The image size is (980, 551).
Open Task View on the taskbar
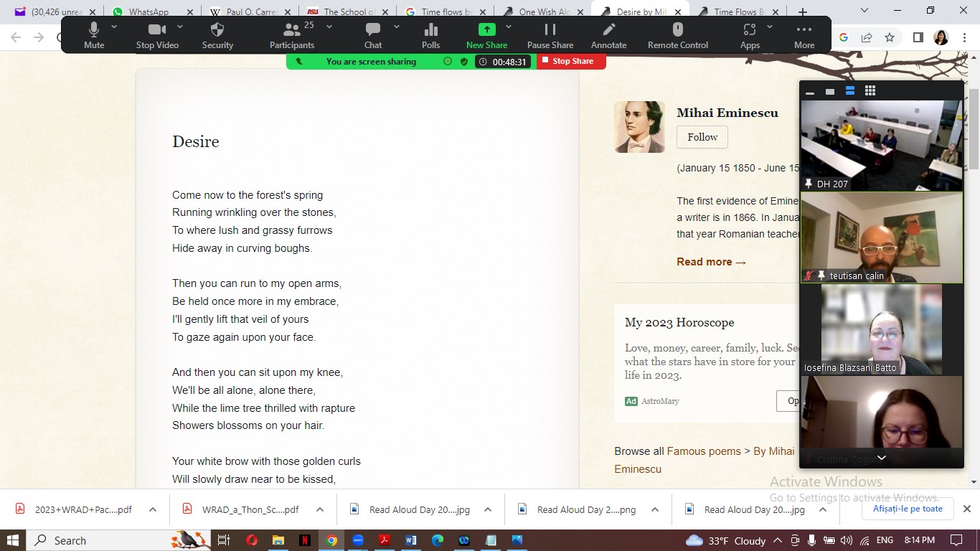click(223, 540)
